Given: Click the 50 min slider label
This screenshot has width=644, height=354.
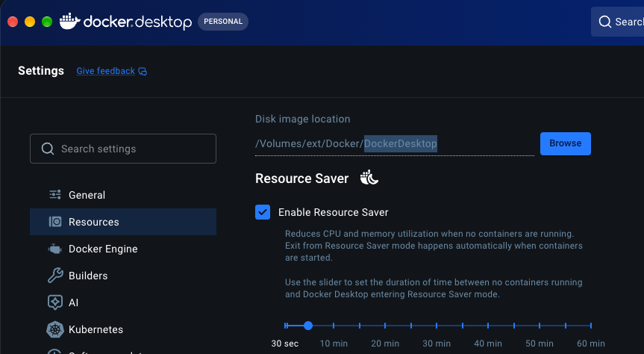Looking at the screenshot, I should coord(540,344).
